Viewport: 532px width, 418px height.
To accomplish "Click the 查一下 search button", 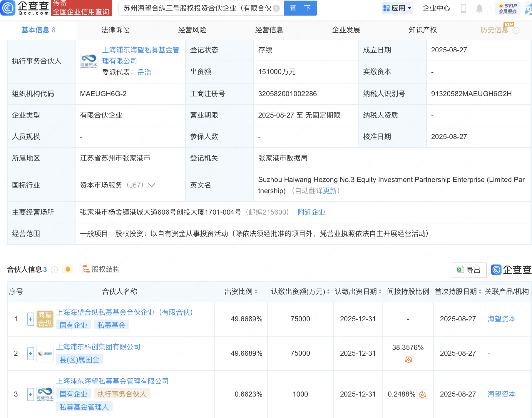I will (300, 8).
